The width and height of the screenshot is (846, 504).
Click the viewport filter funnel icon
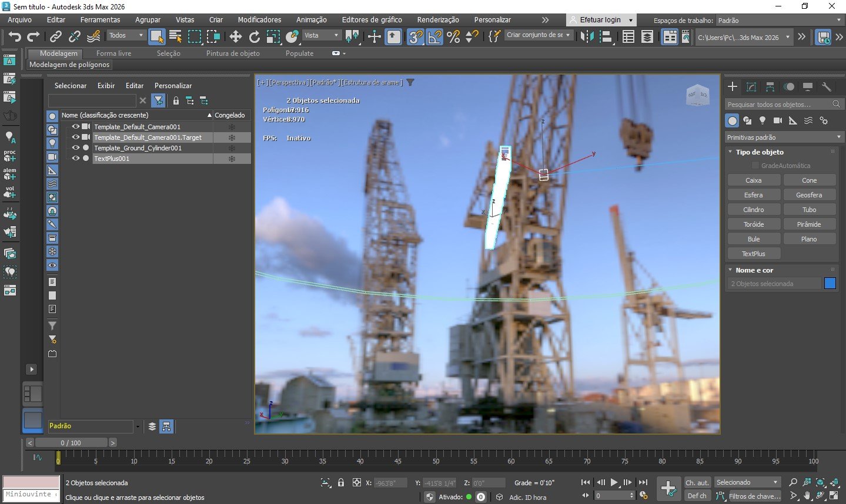[x=410, y=82]
